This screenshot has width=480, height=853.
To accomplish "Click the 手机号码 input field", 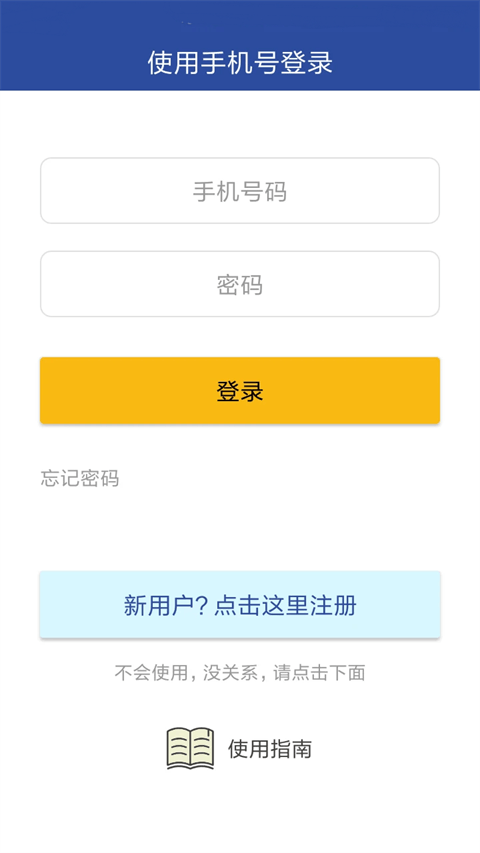I will pos(240,190).
